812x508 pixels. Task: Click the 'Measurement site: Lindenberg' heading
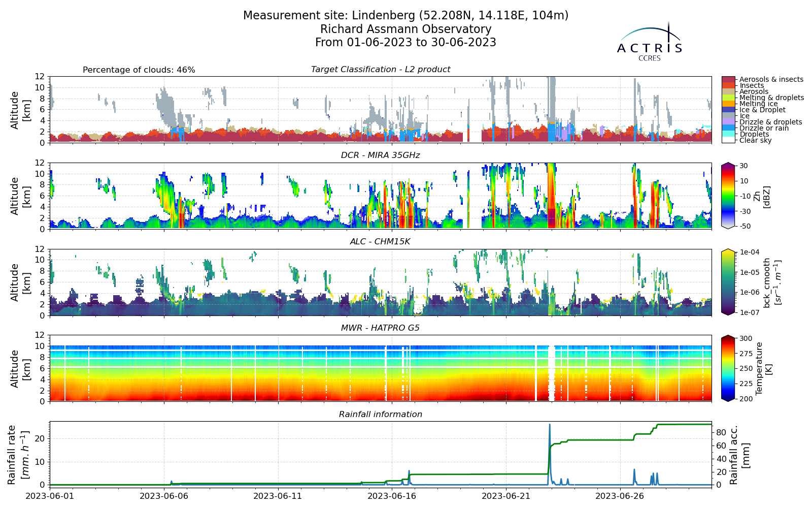(406, 16)
